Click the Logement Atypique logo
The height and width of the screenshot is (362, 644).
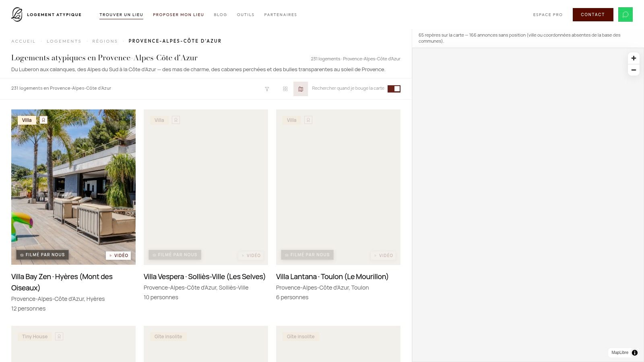coord(46,14)
